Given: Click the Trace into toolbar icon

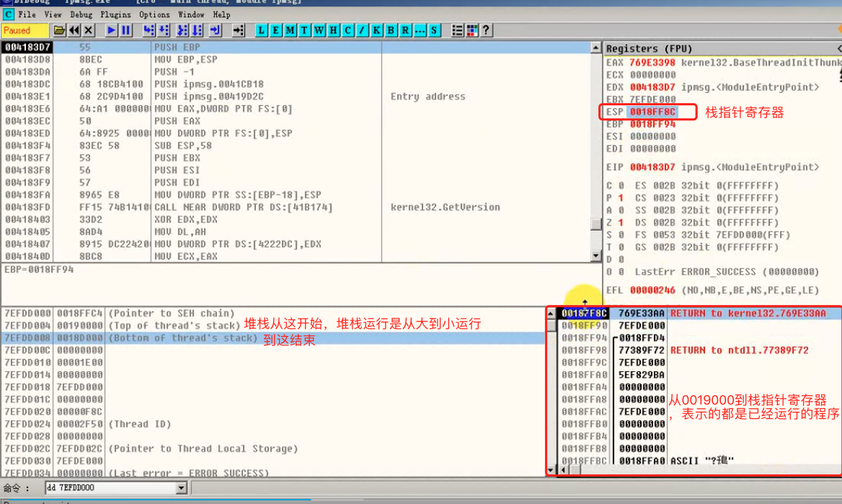Looking at the screenshot, I should click(182, 30).
